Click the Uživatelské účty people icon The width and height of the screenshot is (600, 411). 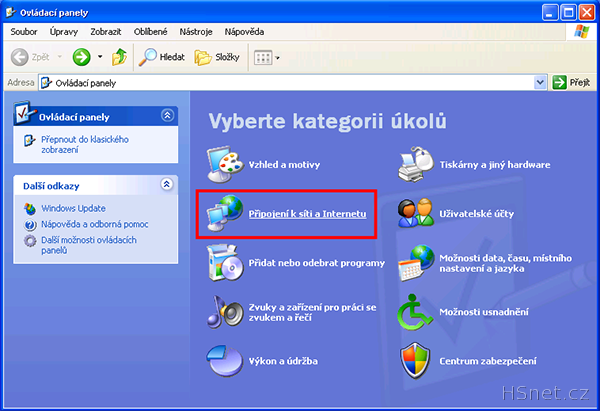pyautogui.click(x=416, y=214)
